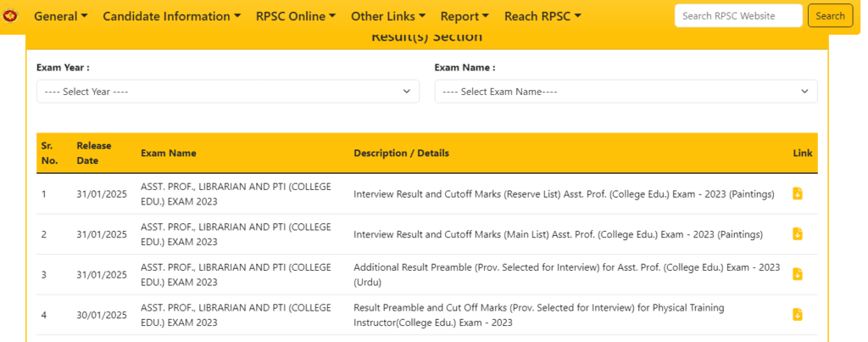Viewport: 868px width, 342px height.
Task: Download Urdu additional result preamble file
Action: coord(798,274)
